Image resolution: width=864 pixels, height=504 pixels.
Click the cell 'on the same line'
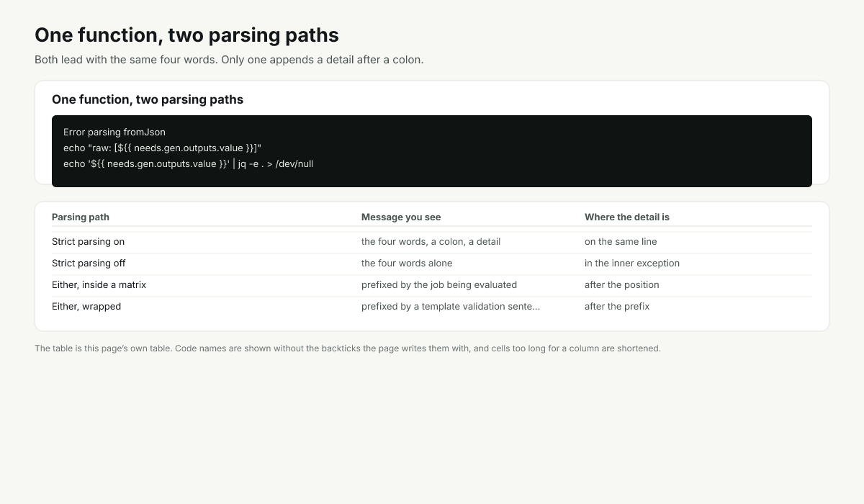[621, 242]
